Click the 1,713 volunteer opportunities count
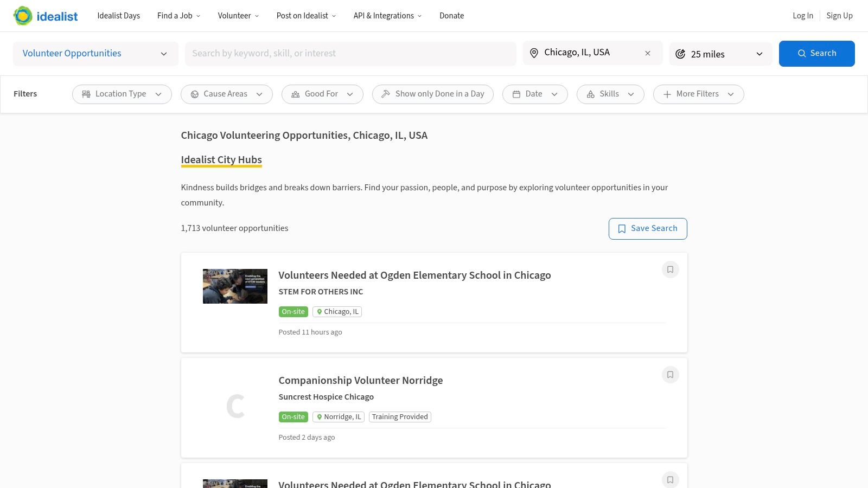This screenshot has width=868, height=488. coord(234,228)
